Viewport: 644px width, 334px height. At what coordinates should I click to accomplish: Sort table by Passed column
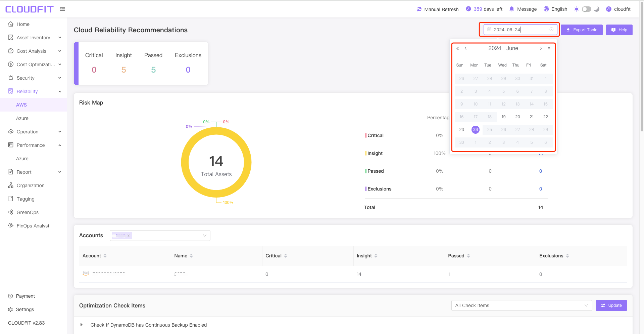(468, 256)
